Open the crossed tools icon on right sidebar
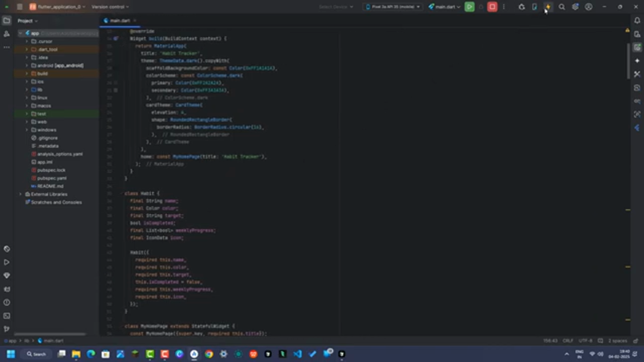 click(637, 74)
